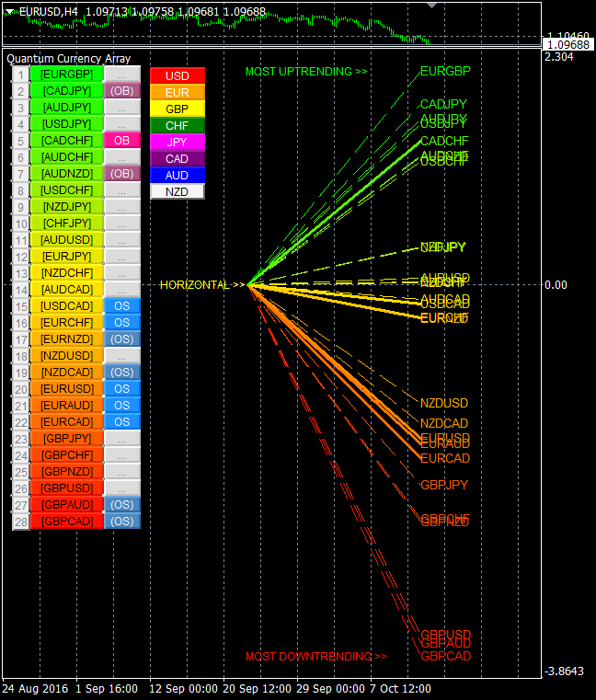
Task: Toggle the JPY currency filter button
Action: tap(178, 142)
